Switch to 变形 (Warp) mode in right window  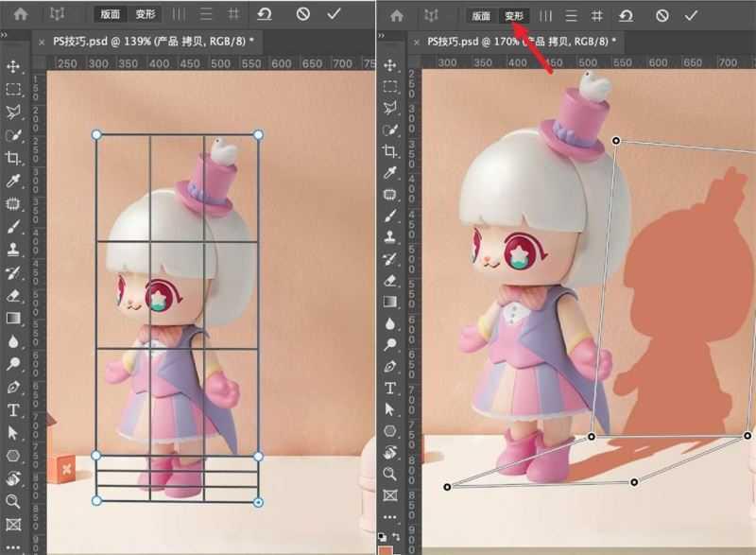pyautogui.click(x=513, y=16)
